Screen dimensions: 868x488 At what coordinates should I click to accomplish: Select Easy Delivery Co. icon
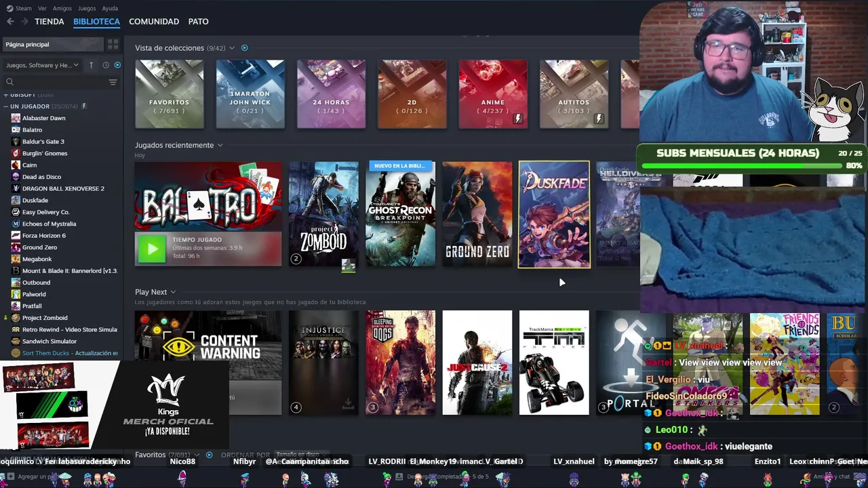pyautogui.click(x=16, y=212)
